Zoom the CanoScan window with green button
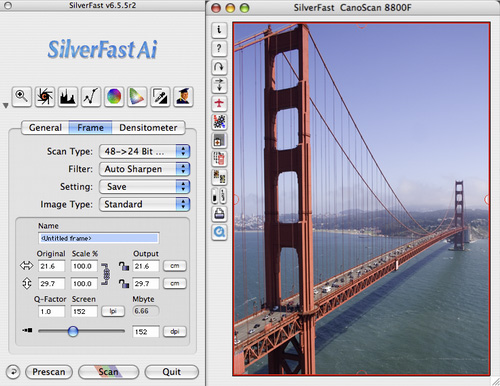 245,8
